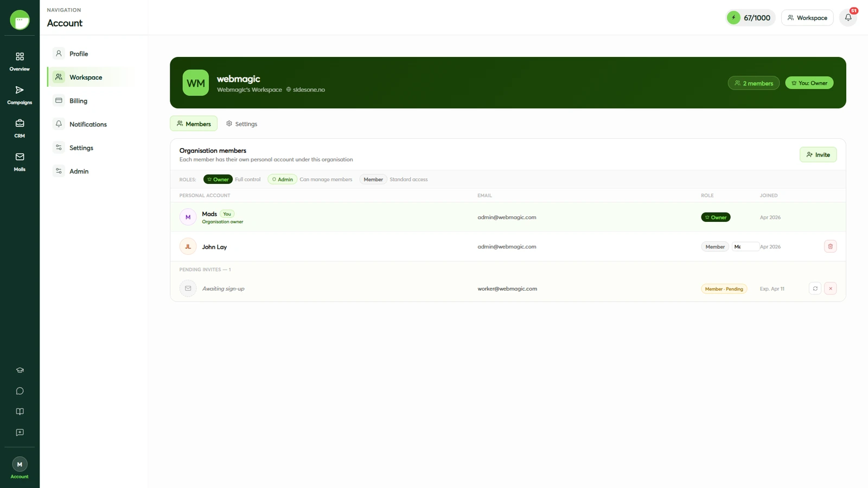Click the 2 members badge

754,83
